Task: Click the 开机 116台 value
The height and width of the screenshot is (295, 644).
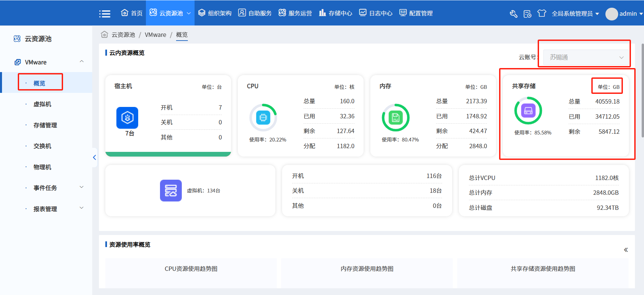Action: [x=434, y=176]
